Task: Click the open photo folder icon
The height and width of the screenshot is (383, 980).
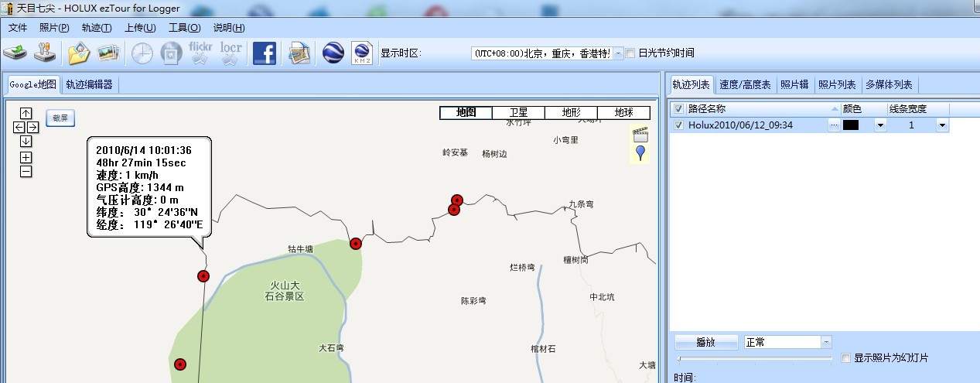Action: 79,53
